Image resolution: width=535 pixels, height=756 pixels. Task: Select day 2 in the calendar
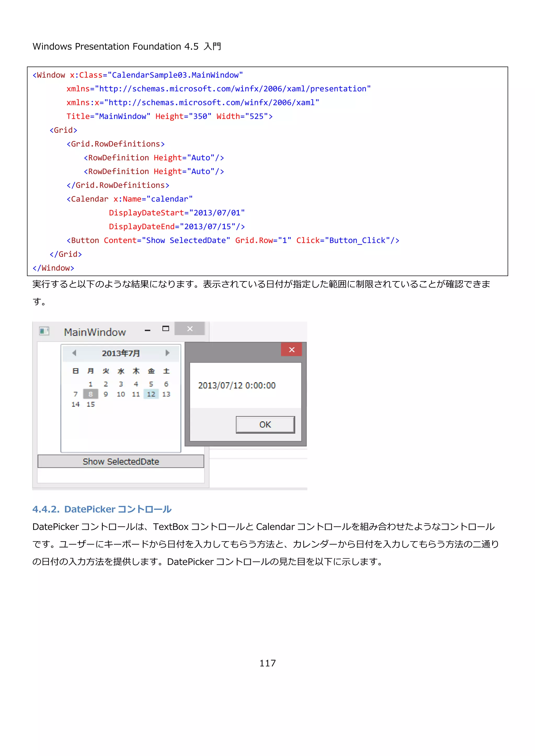tap(106, 384)
